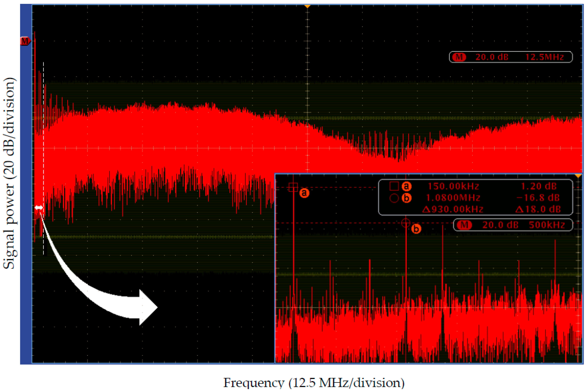Click the white double-headed span arrow
This screenshot has width=588, height=392.
(39, 208)
